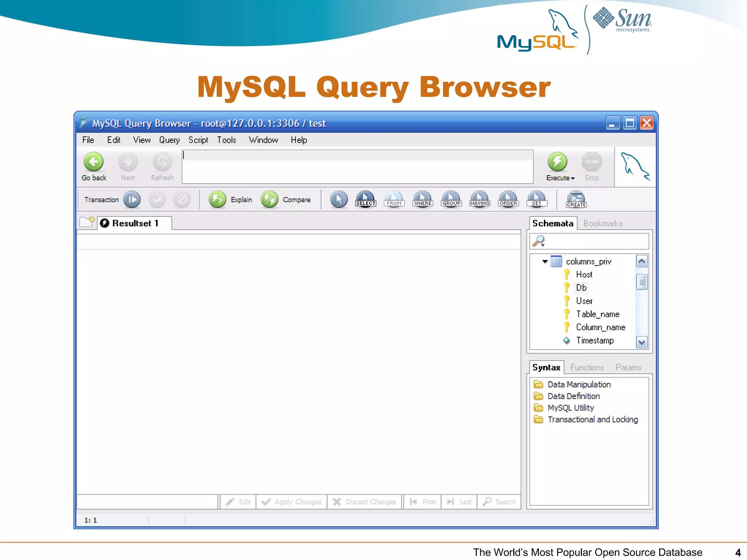Start a transaction with the play icon
Screen dimensions: 747x560
[132, 200]
